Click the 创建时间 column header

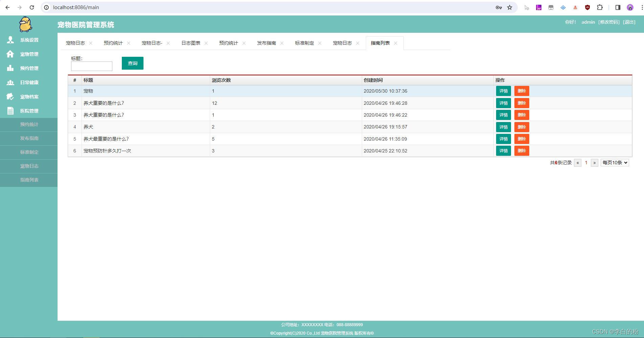[x=428, y=80]
